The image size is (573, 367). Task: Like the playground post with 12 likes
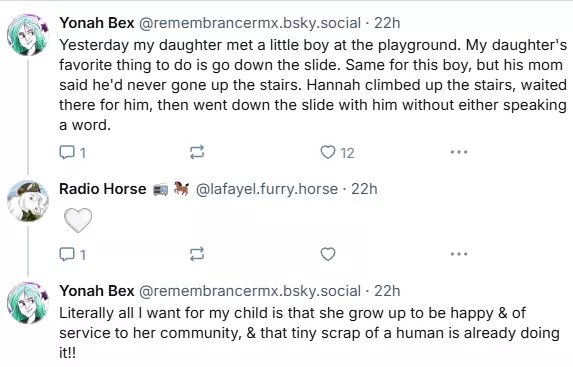pyautogui.click(x=337, y=152)
